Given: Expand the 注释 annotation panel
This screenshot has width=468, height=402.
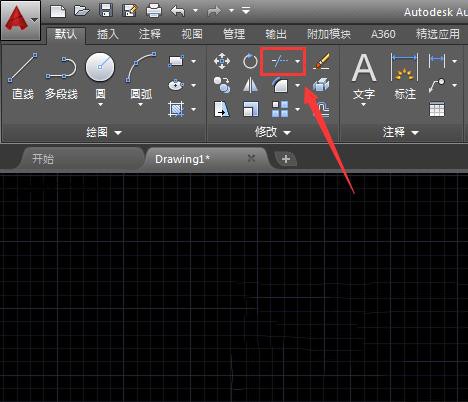Looking at the screenshot, I should [x=400, y=133].
